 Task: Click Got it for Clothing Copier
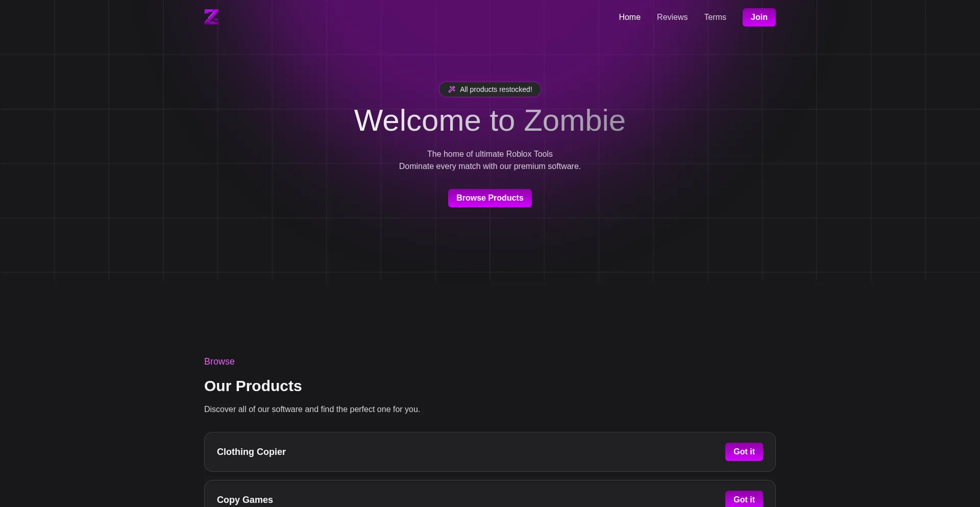coord(744,452)
